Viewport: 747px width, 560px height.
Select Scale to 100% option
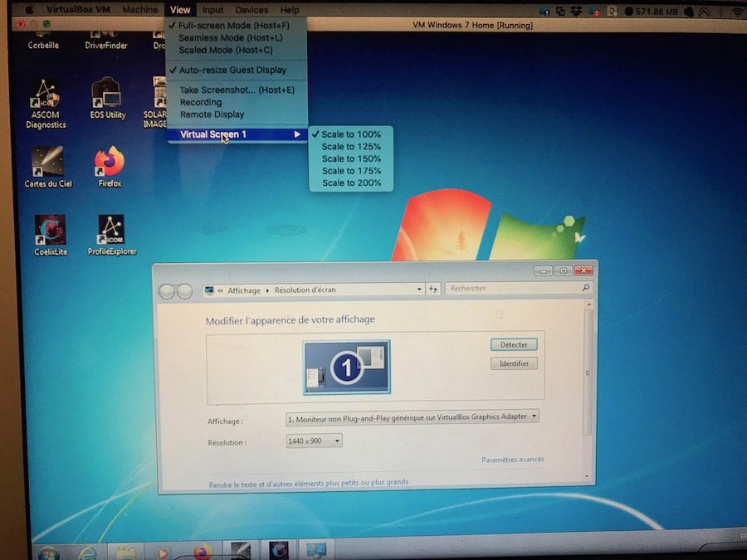pos(351,134)
